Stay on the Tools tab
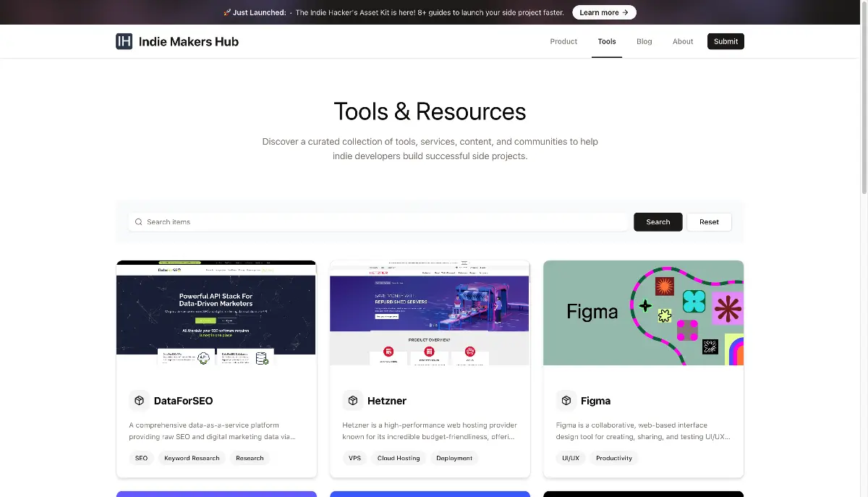The width and height of the screenshot is (868, 497). point(606,41)
